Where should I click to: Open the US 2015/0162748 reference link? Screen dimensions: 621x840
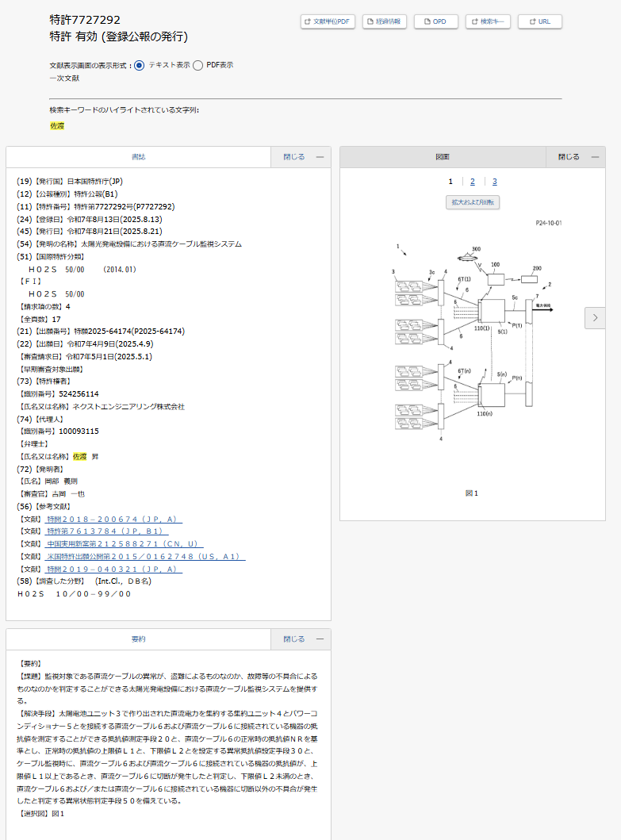146,557
